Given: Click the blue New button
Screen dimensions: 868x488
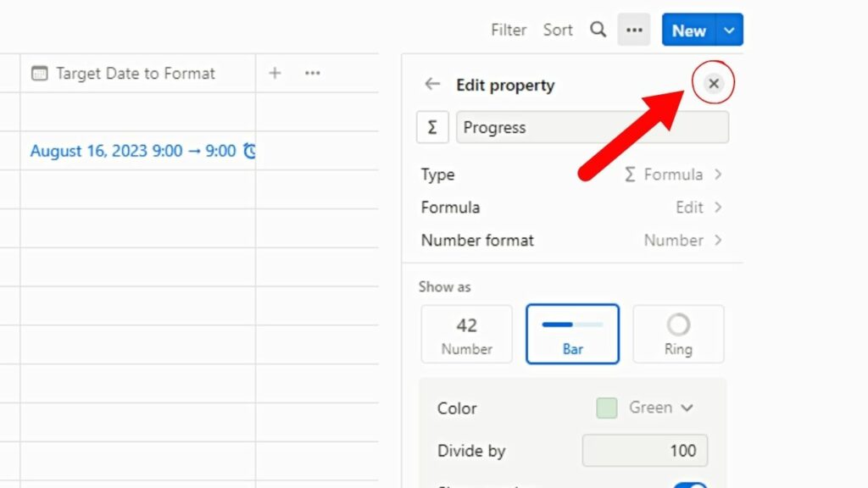Looking at the screenshot, I should (x=687, y=29).
